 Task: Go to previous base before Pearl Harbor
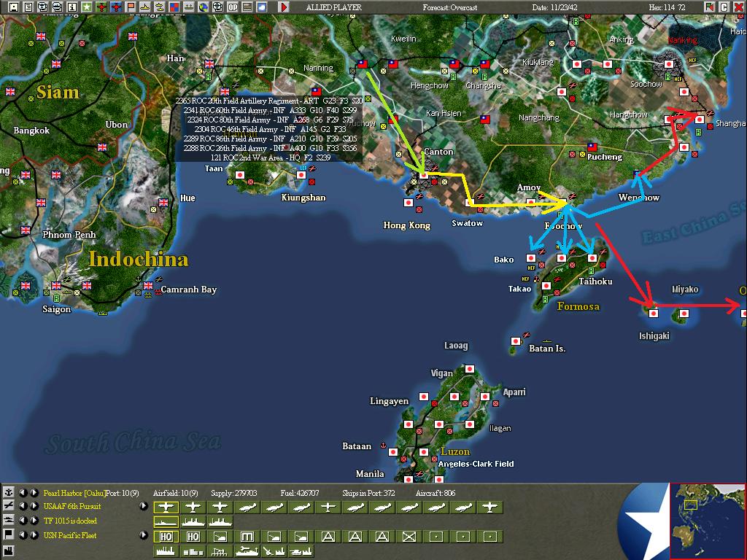23,492
